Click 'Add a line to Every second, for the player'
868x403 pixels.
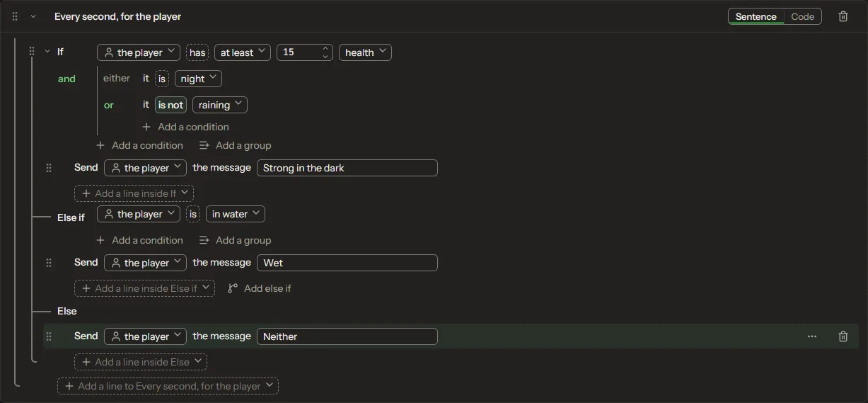coord(168,386)
